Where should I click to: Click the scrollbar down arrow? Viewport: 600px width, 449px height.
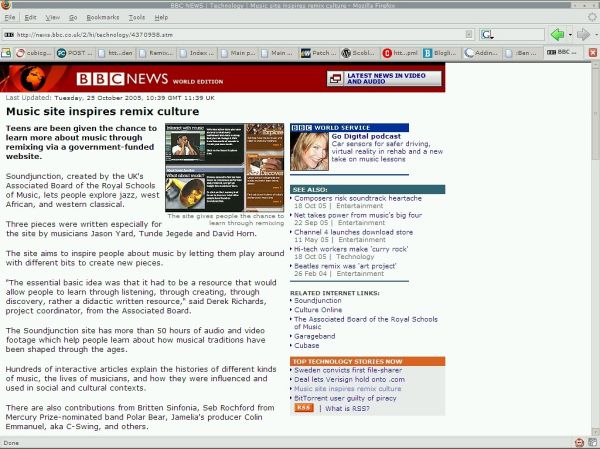pyautogui.click(x=595, y=431)
